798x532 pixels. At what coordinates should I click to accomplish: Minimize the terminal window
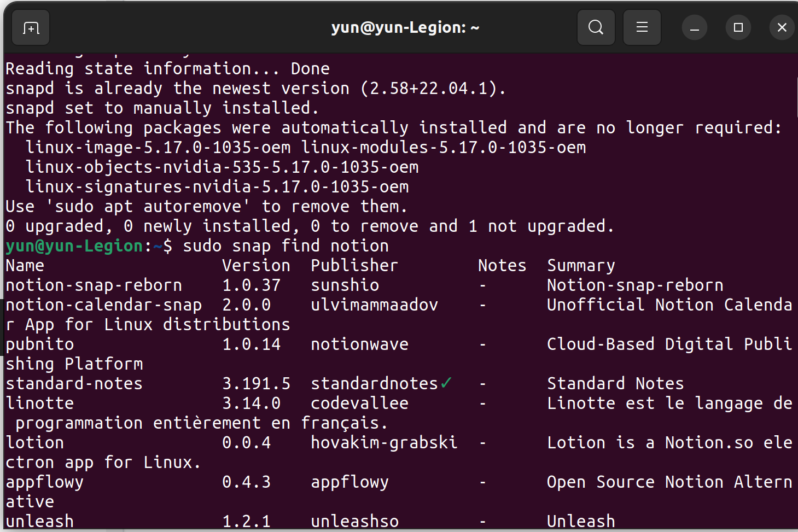coord(695,27)
